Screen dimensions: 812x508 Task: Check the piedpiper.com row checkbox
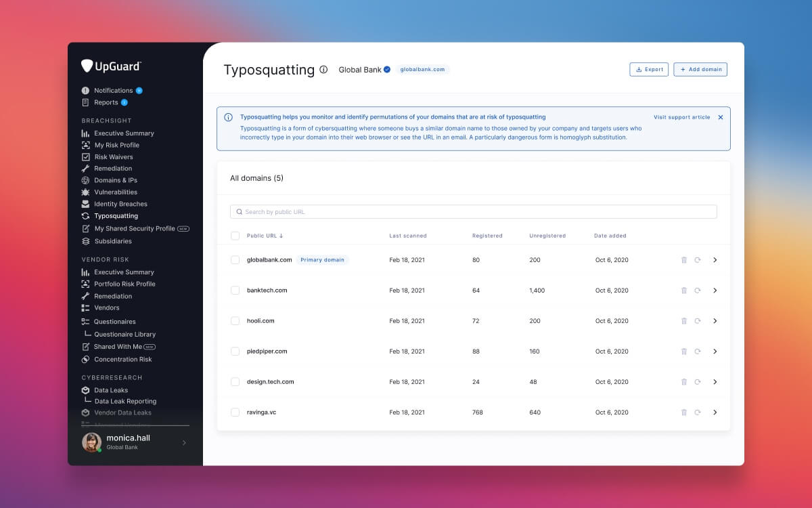[235, 352]
